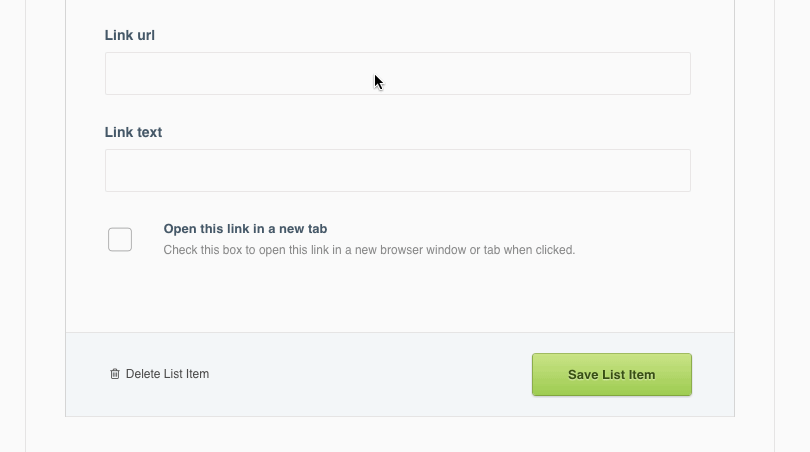The image size is (810, 452).
Task: Click the text field under Link url
Action: point(397,74)
